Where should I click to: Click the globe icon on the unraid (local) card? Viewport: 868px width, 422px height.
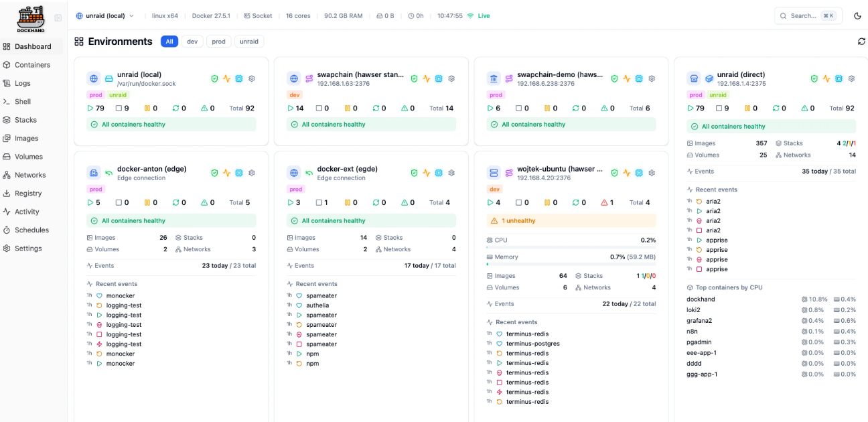pyautogui.click(x=94, y=78)
